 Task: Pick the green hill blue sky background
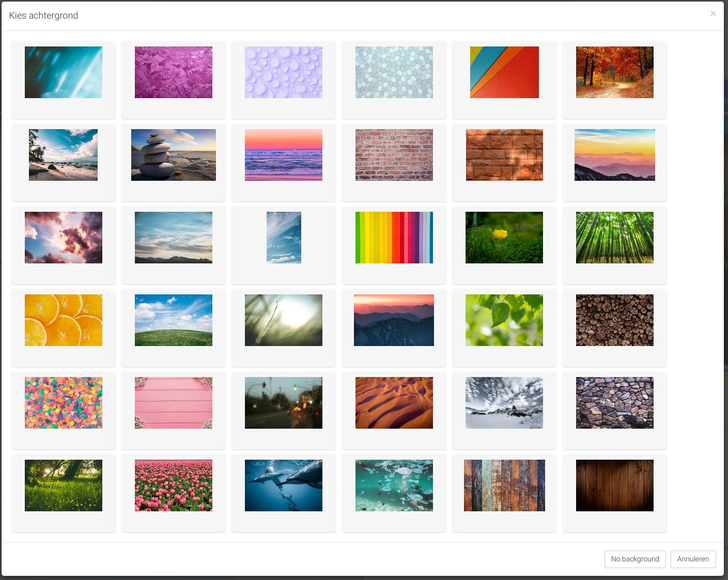[174, 320]
